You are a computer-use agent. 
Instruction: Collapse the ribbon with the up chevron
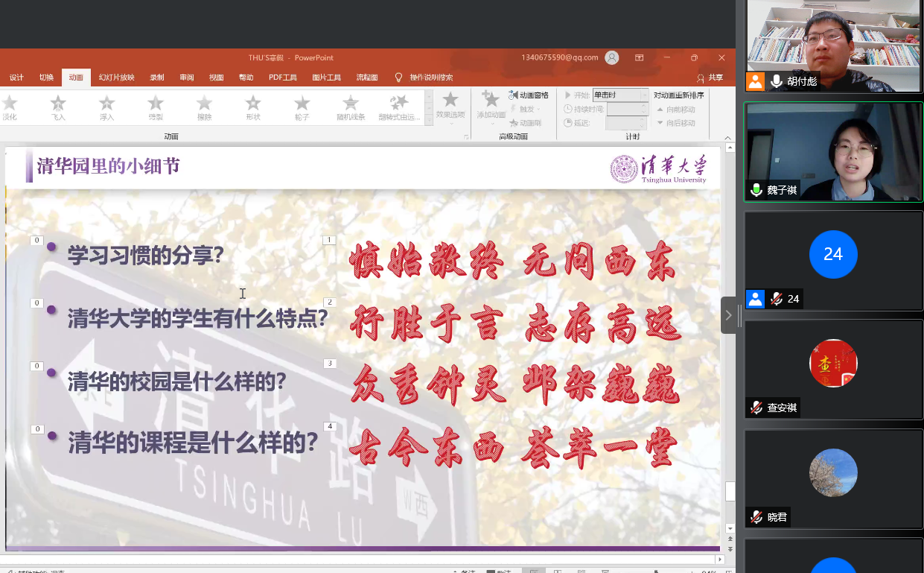726,137
